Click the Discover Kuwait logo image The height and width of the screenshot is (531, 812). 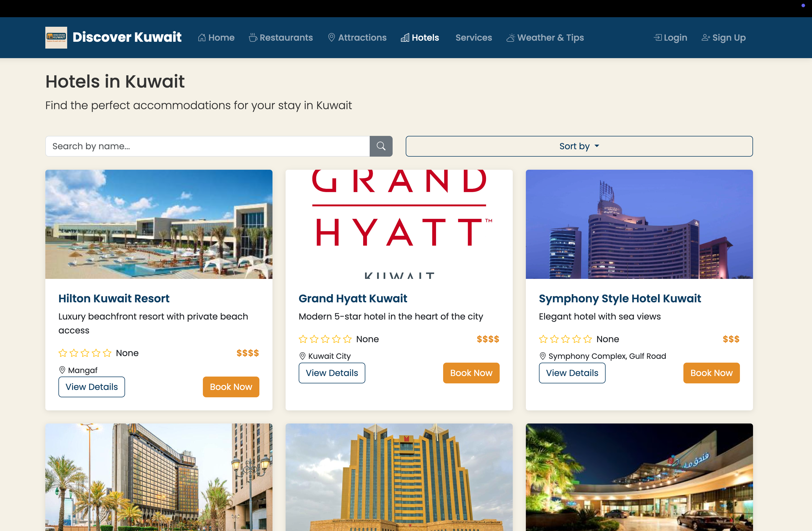click(x=56, y=37)
